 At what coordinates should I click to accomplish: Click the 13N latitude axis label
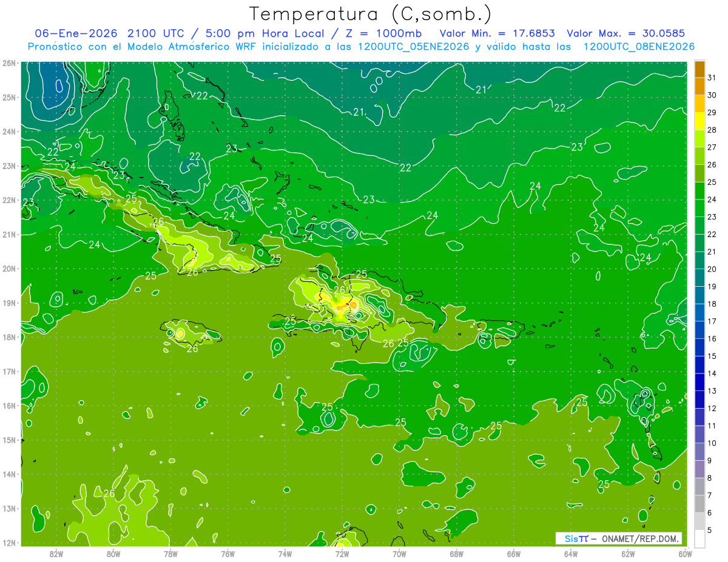[9, 509]
